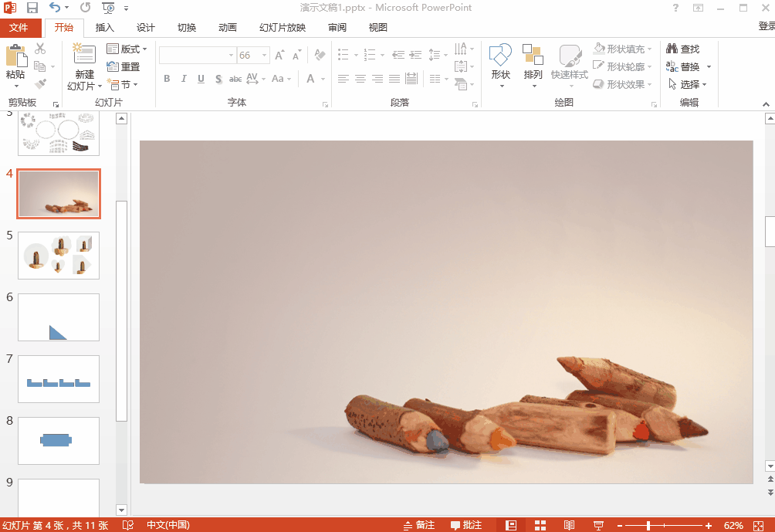Open the Layout (版式) dropdown

pos(127,49)
